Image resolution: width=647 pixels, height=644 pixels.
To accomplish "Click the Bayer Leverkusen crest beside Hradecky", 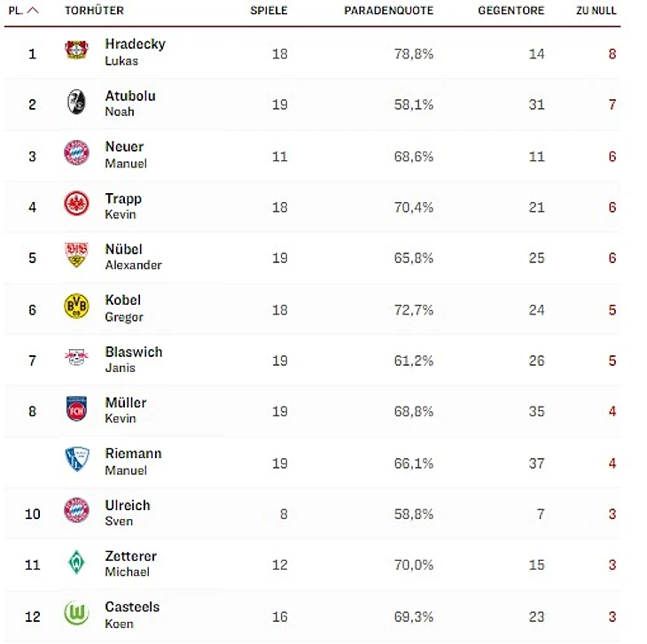I will 76,50.
